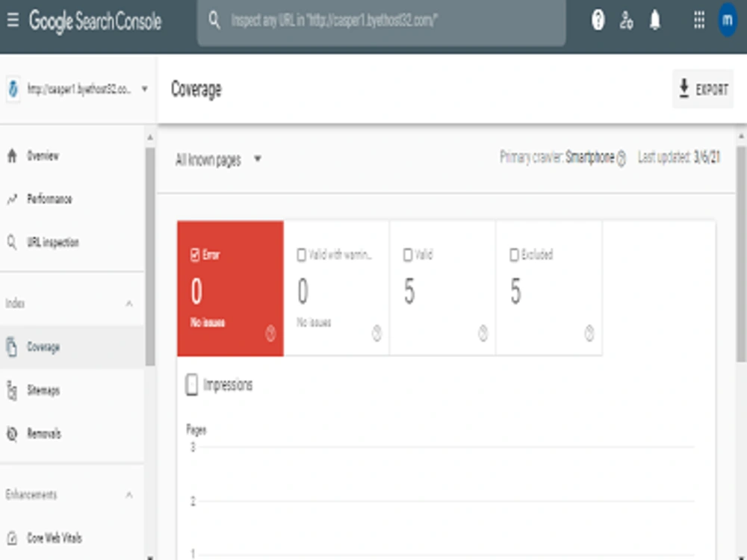Screen dimensions: 747x560
Task: Select the Excluded summary card showing 5
Action: click(x=549, y=288)
